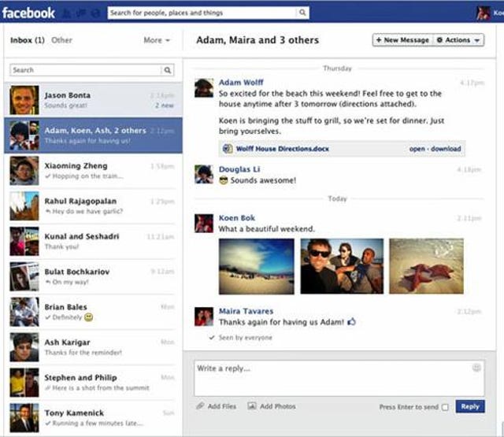Click 'Seen by everyone' status text
This screenshot has width=504, height=437.
click(x=245, y=337)
